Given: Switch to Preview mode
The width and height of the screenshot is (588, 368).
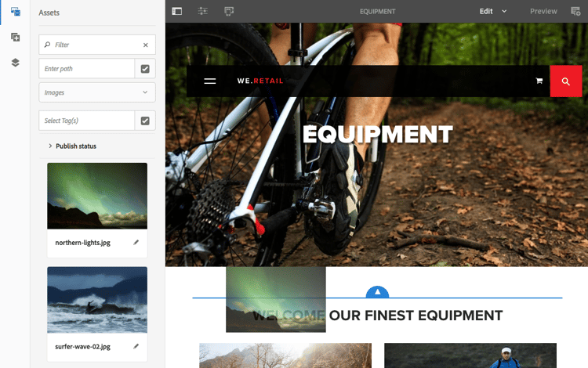Looking at the screenshot, I should pos(543,11).
